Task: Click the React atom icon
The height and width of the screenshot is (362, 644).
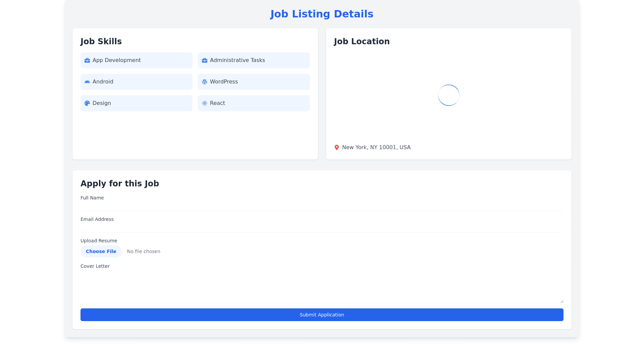Action: click(x=205, y=103)
